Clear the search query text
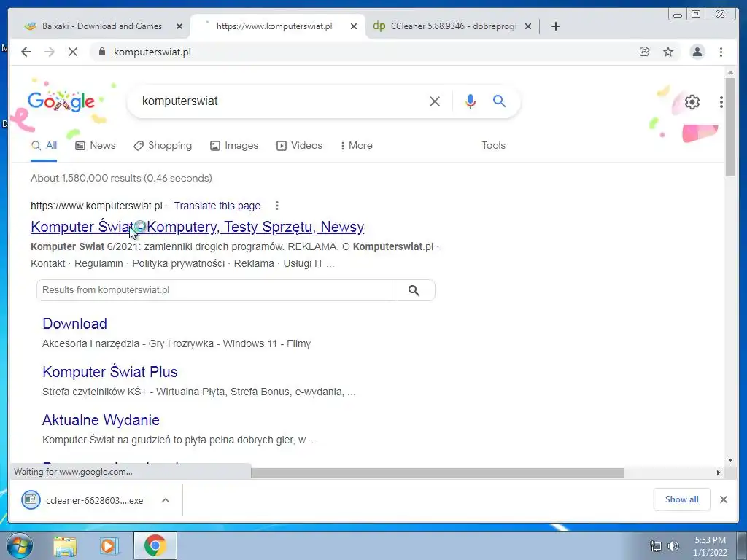 [435, 101]
